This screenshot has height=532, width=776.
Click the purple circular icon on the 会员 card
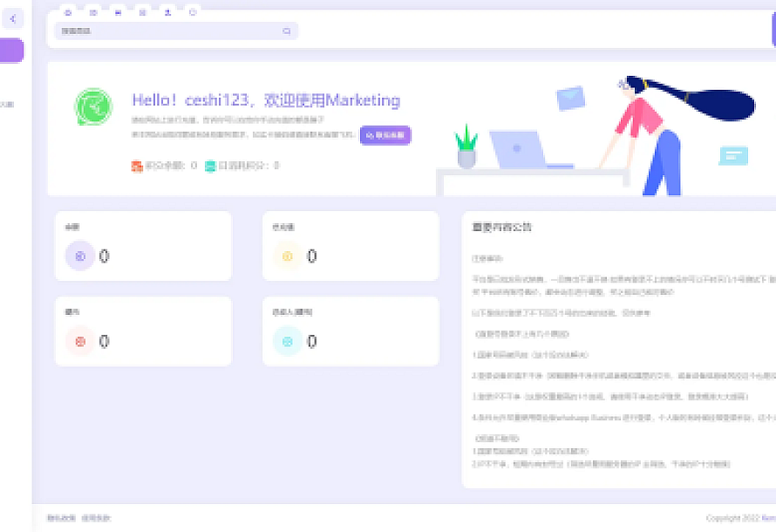tap(80, 256)
